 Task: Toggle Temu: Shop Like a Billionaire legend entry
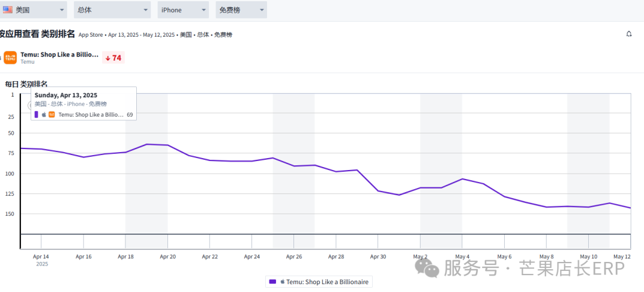pyautogui.click(x=319, y=282)
